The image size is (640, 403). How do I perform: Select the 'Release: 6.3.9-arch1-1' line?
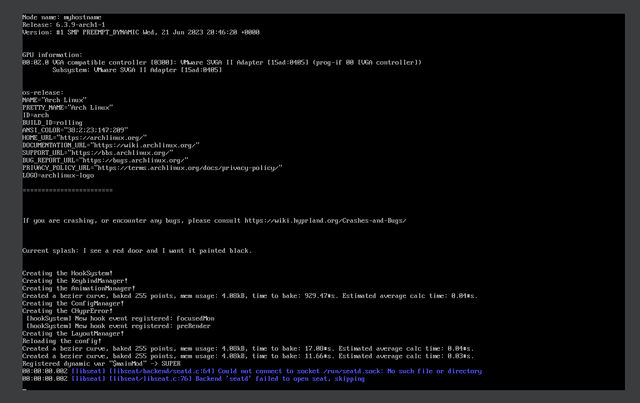point(64,24)
